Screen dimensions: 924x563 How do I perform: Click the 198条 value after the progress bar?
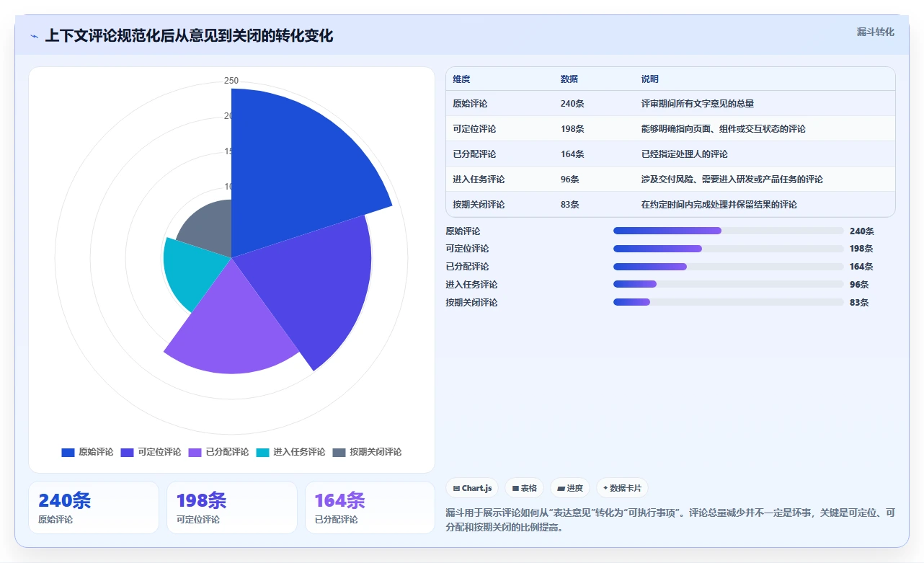[861, 249]
